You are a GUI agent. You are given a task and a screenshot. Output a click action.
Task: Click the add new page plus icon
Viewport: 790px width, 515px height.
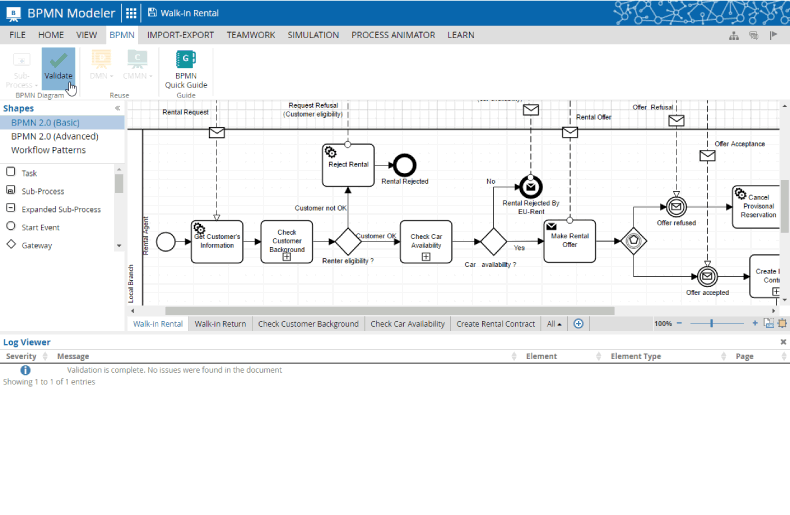tap(578, 324)
